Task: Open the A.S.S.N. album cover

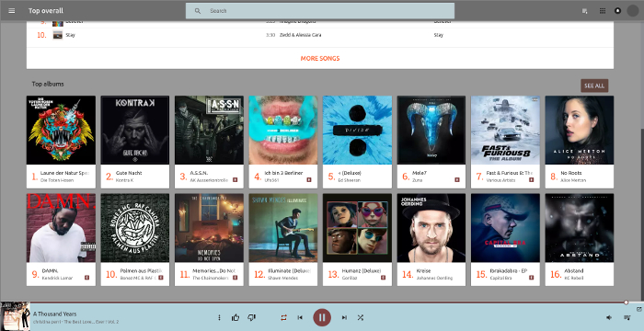Action: [x=209, y=131]
